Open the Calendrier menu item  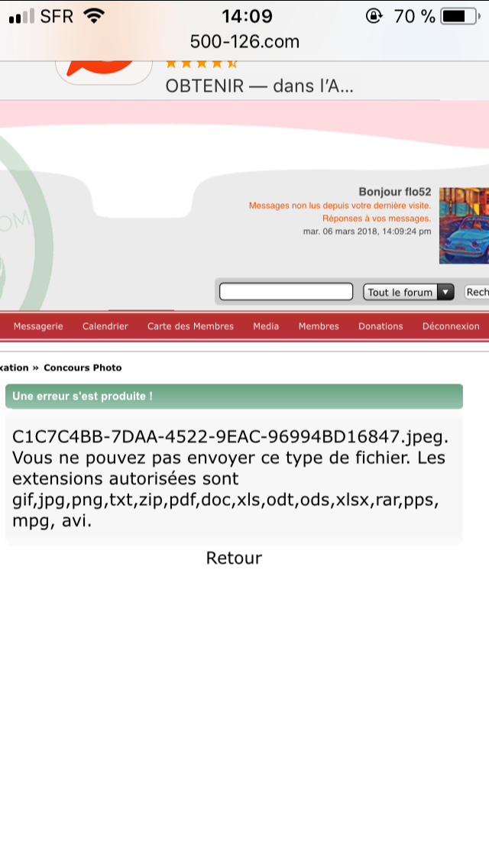[105, 326]
